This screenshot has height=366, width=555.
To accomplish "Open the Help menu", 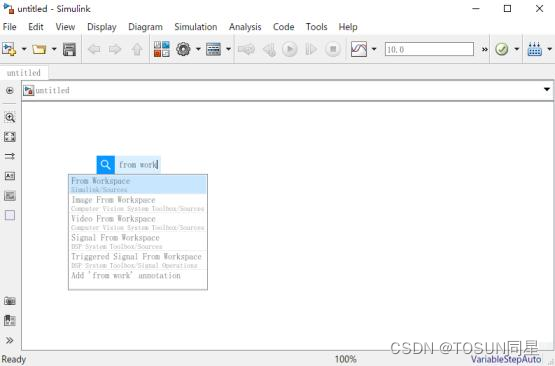I will 348,27.
